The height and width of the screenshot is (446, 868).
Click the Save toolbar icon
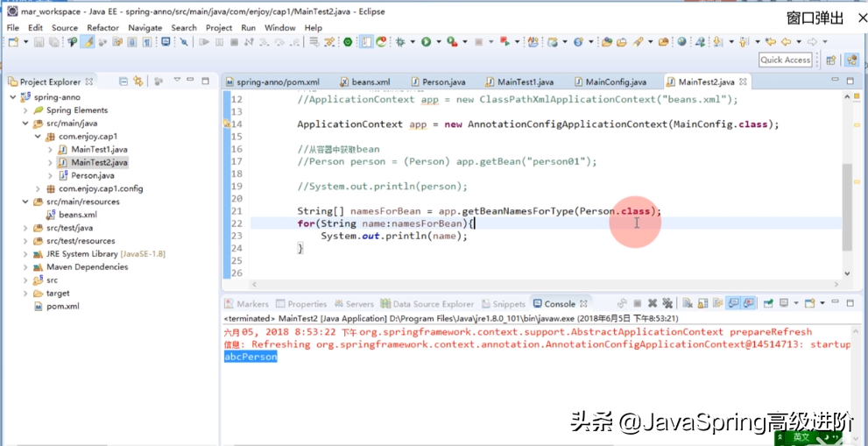point(39,41)
